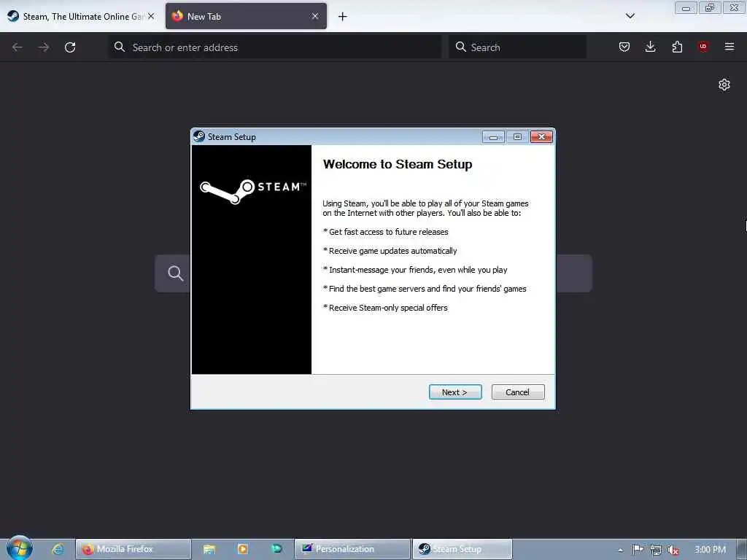This screenshot has width=747, height=560.
Task: Open Windows Explorer folder taskbar icon
Action: point(209,549)
